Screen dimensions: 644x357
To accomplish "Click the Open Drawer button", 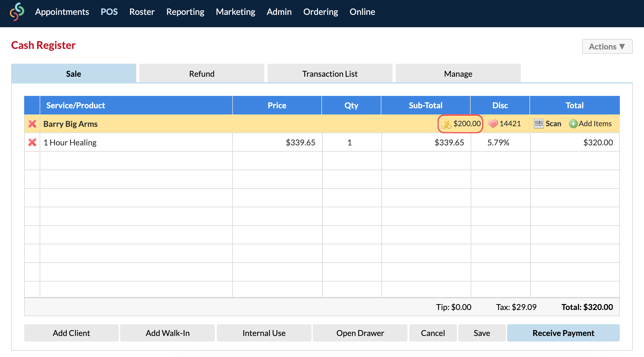I will (360, 333).
